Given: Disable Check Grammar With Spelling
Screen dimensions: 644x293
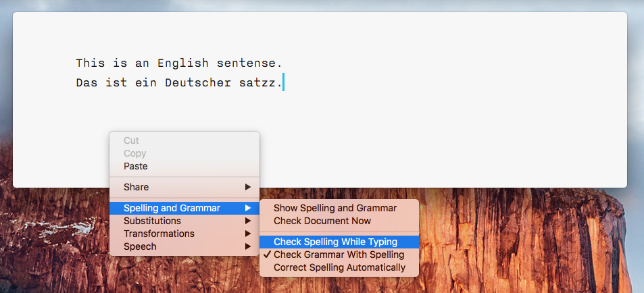Looking at the screenshot, I should [339, 255].
